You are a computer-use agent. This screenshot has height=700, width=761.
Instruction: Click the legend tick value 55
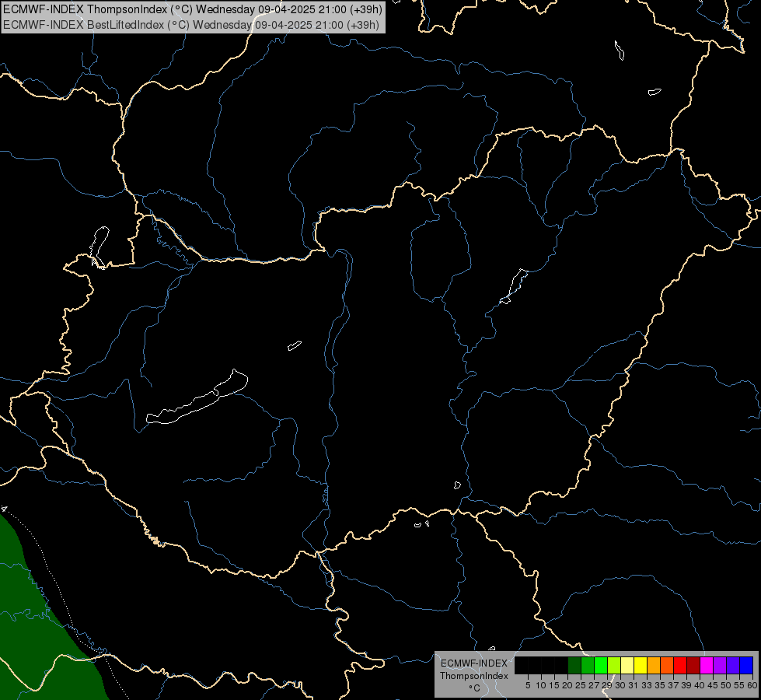click(x=739, y=685)
